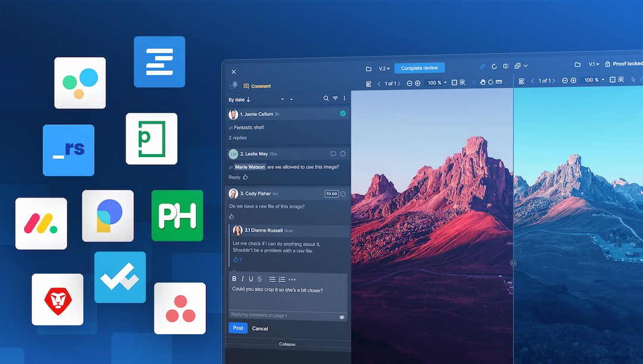Switch to the Comment tab
Image resolution: width=643 pixels, height=364 pixels.
[x=256, y=86]
